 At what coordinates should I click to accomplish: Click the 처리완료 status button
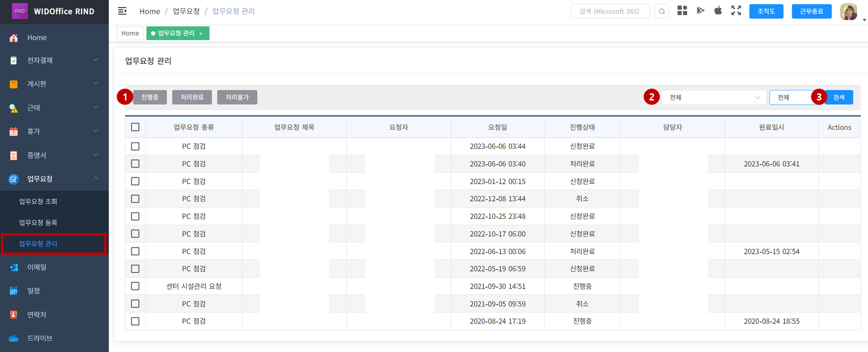192,97
